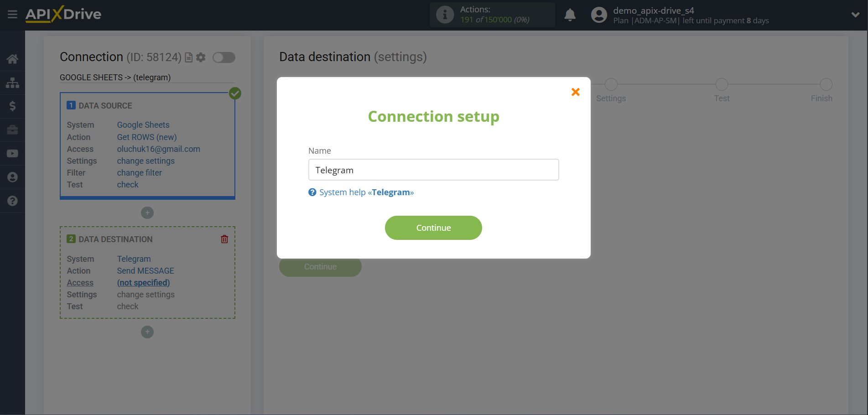Enable the connection toggle switch

point(223,57)
